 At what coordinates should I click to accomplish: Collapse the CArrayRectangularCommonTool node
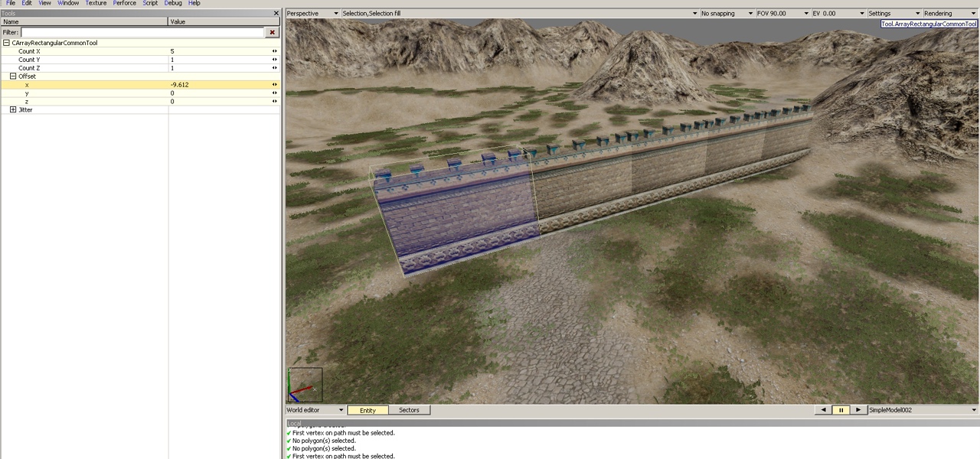tap(6, 43)
